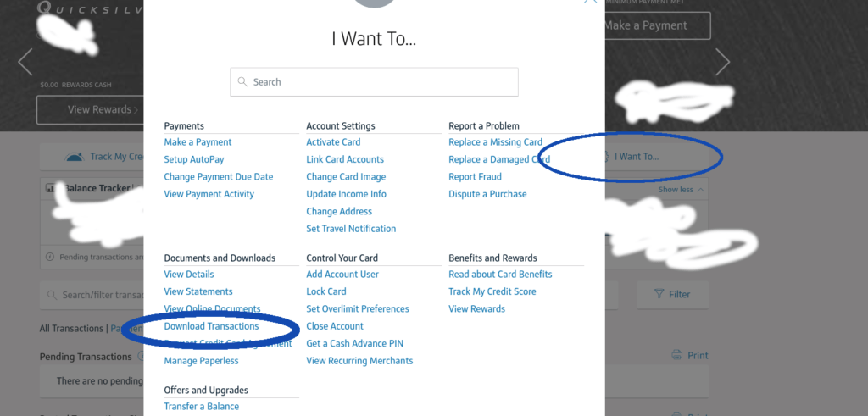Select View Statements
868x416 pixels.
point(198,291)
